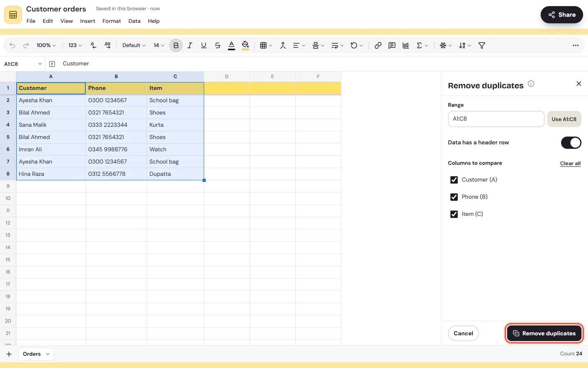This screenshot has height=368, width=588.
Task: Open the more options ellipsis
Action: coord(576,45)
